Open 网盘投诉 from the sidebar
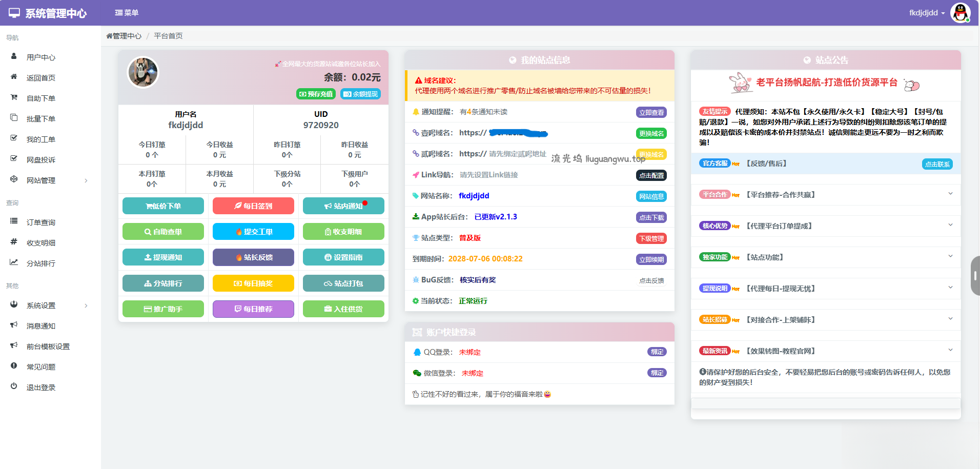 pos(41,159)
